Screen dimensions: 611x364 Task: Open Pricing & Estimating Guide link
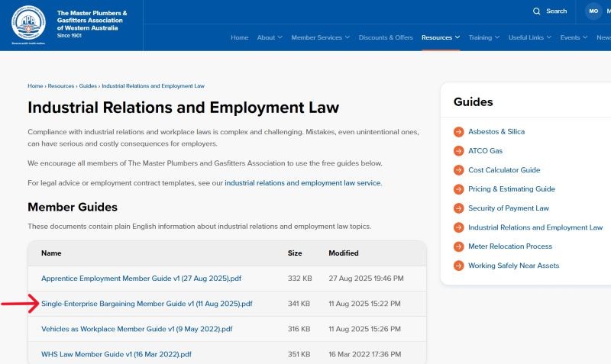tap(512, 189)
